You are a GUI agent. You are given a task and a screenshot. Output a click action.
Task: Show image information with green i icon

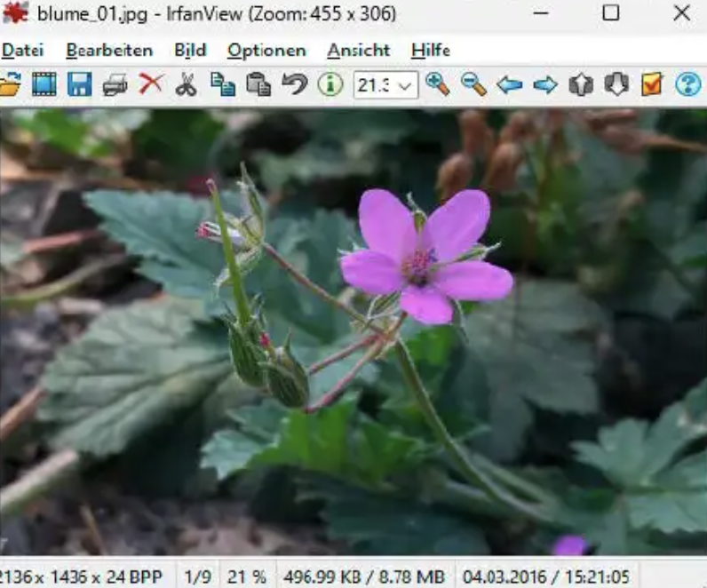(330, 85)
